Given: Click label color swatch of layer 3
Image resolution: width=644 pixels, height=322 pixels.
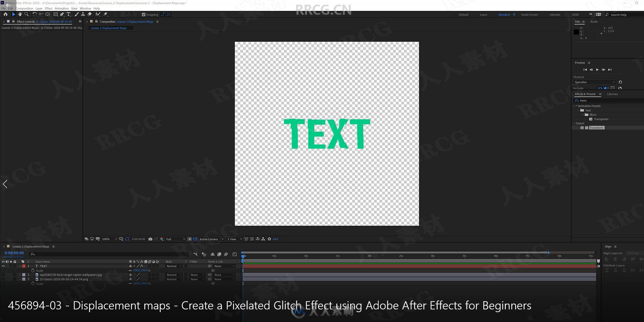Looking at the screenshot, I should click(24, 279).
